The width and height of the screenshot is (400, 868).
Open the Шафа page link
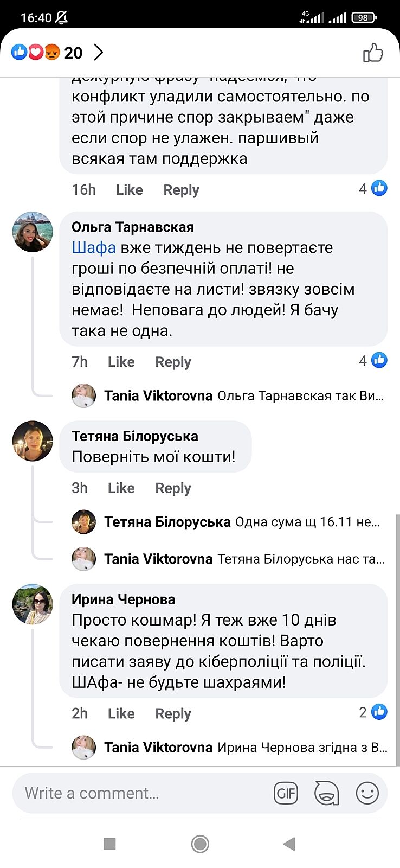tap(94, 248)
